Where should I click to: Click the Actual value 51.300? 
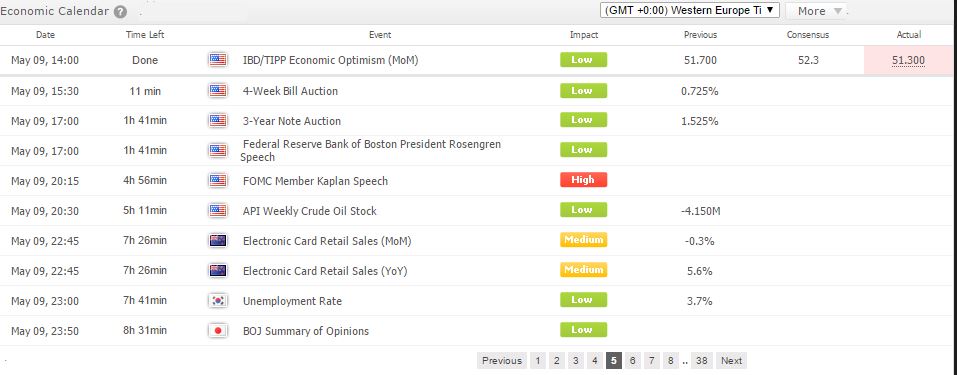[x=908, y=60]
